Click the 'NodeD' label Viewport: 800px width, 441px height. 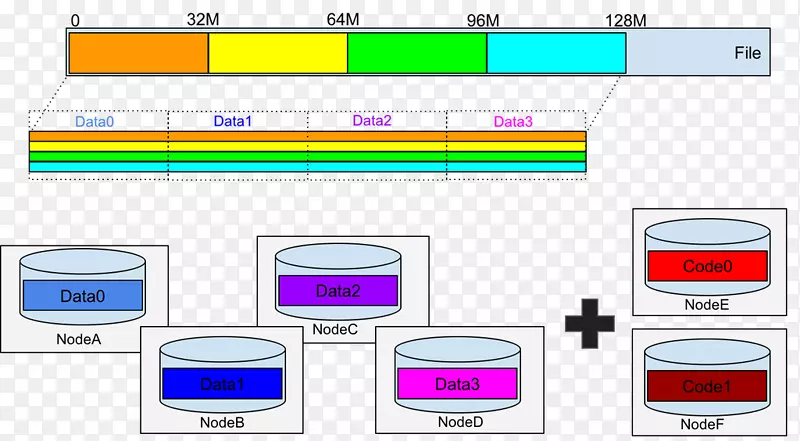tap(460, 422)
